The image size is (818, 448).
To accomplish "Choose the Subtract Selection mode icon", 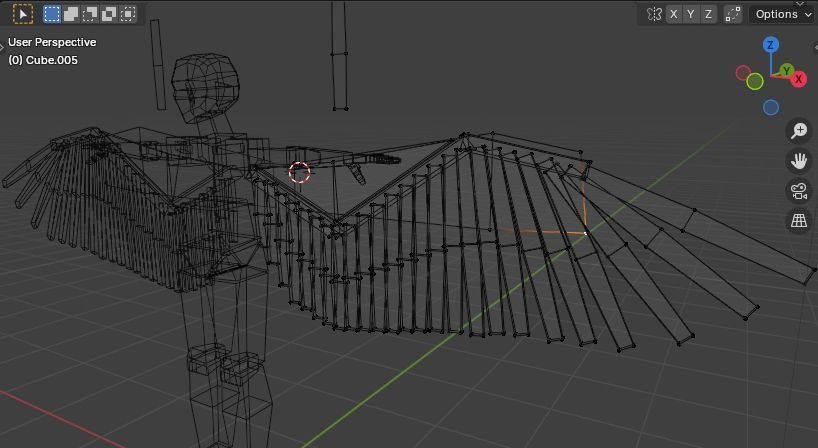I will coord(90,14).
